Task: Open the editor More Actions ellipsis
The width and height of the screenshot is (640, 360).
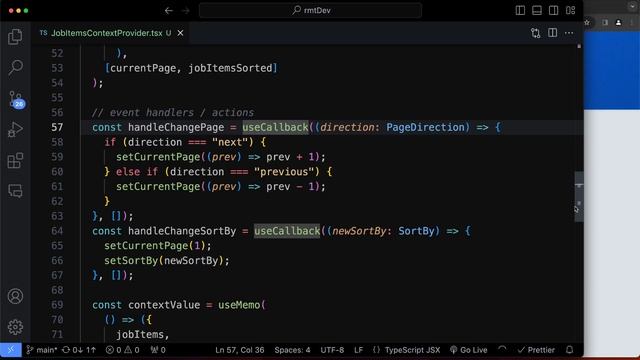Action: point(569,33)
